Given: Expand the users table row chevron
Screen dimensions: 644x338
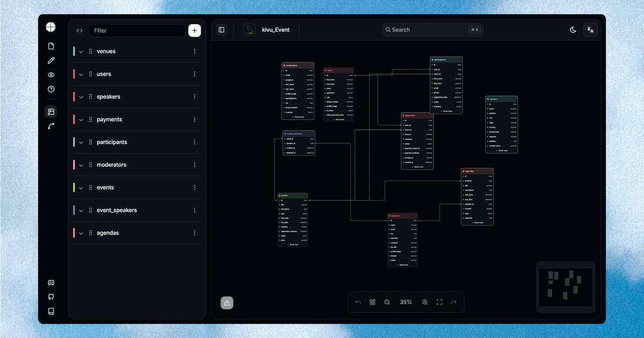Looking at the screenshot, I should (x=81, y=74).
